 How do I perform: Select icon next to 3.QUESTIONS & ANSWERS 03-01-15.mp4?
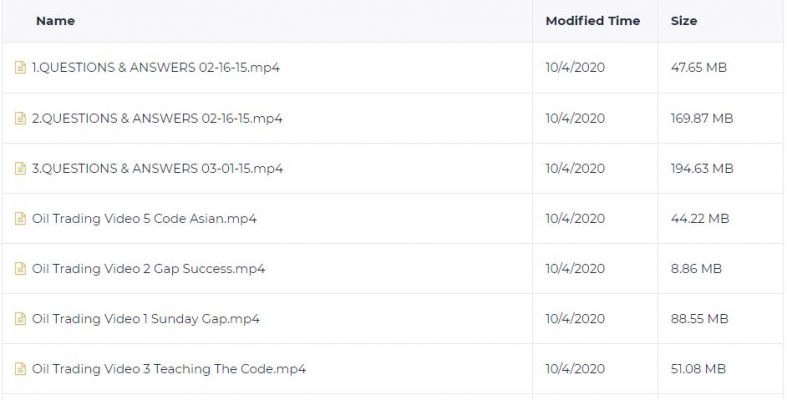point(20,168)
